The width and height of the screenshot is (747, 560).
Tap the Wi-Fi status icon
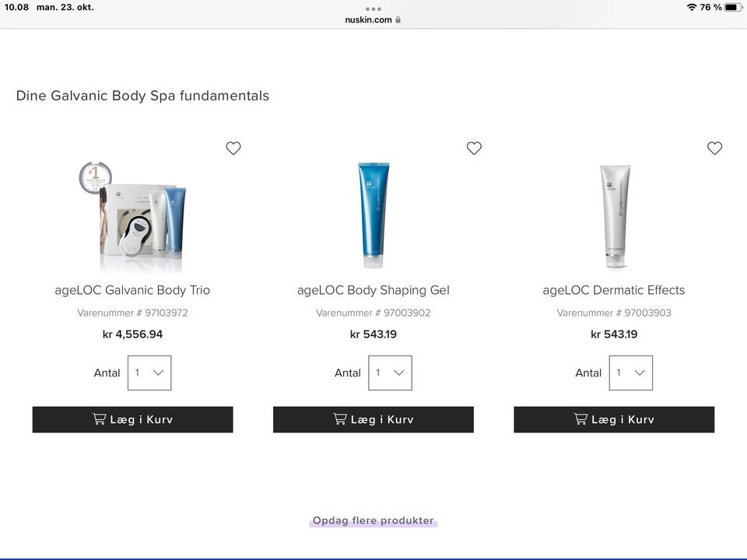(x=692, y=7)
